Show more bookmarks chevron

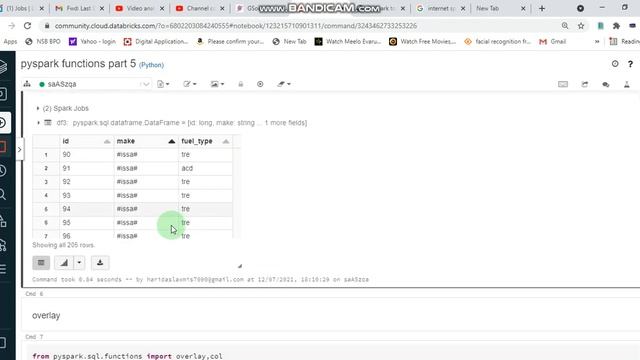(597, 42)
